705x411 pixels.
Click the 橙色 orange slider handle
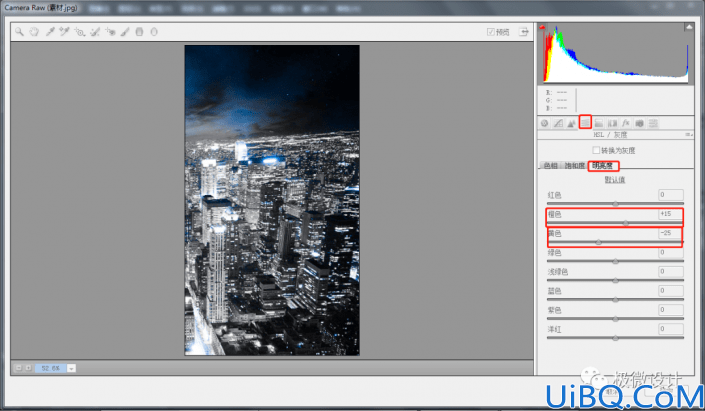(626, 223)
